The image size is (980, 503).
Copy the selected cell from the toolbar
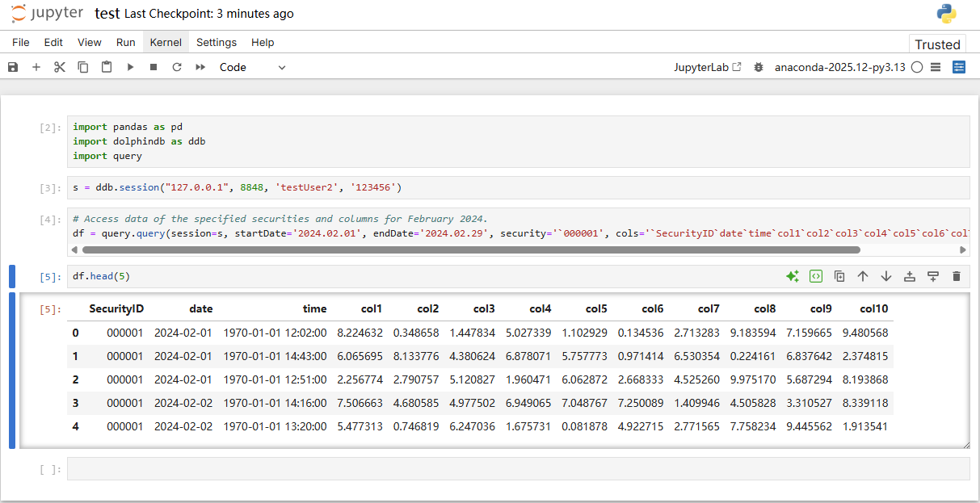(82, 67)
